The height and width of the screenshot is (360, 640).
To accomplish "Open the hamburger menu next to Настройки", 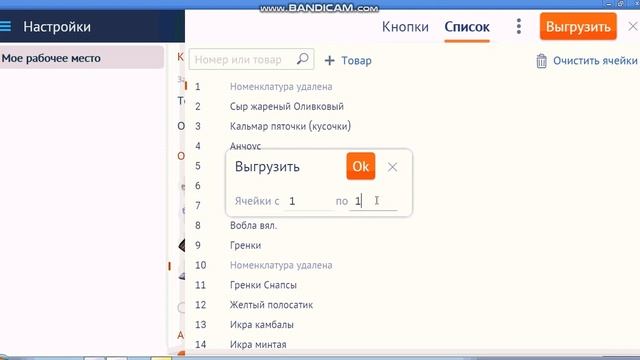I will tap(5, 27).
